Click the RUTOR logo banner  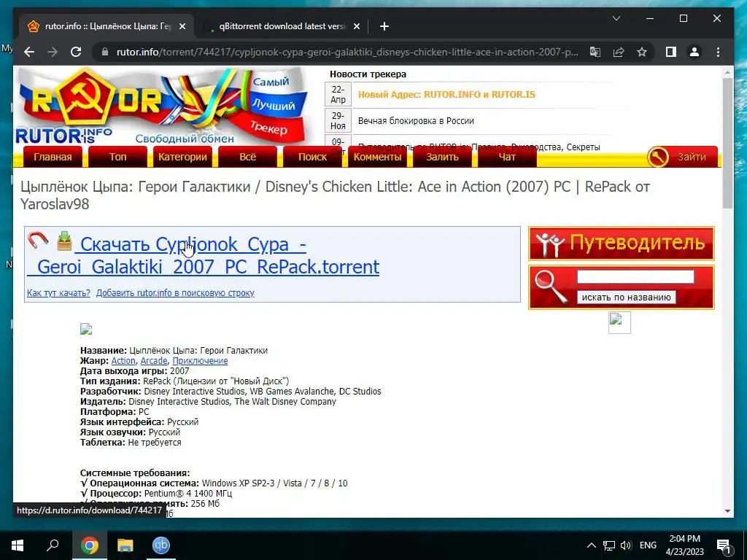pyautogui.click(x=163, y=106)
